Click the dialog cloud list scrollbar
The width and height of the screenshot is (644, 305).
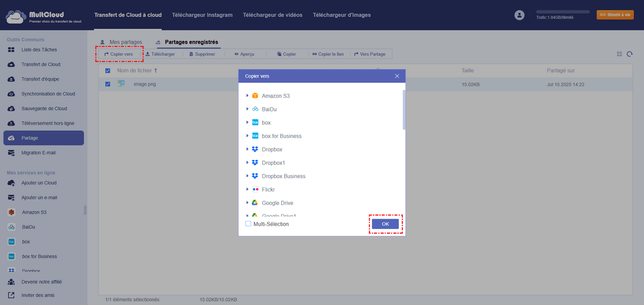coord(404,110)
